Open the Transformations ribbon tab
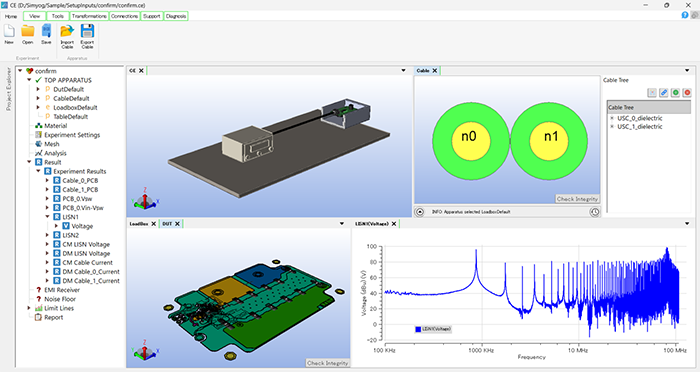Viewport: 700px width, 372px height. [89, 16]
